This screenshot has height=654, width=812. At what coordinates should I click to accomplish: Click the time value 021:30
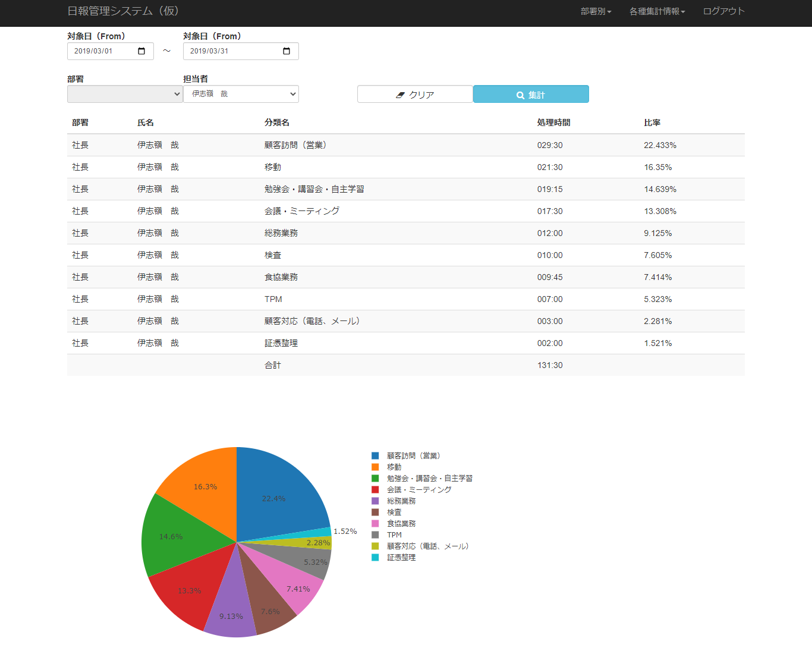550,167
